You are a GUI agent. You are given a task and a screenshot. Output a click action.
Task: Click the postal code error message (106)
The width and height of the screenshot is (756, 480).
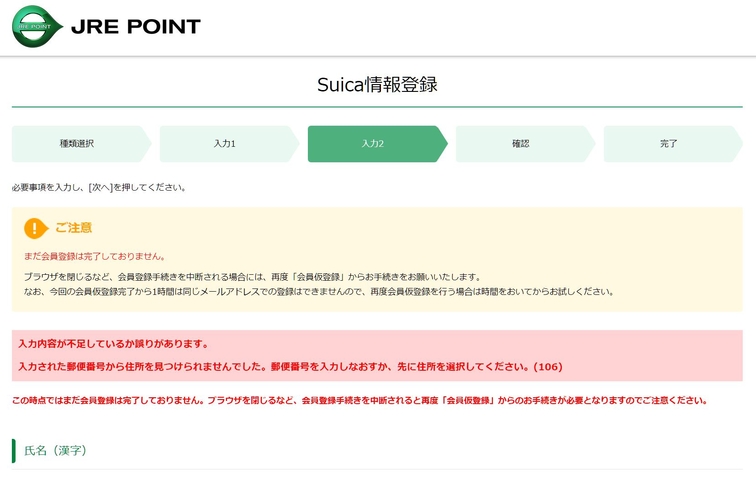(290, 367)
